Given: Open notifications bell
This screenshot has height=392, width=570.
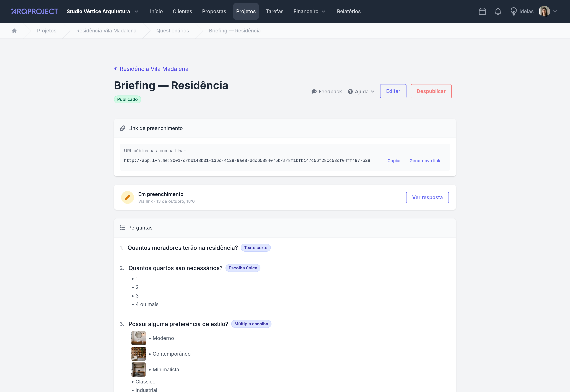Looking at the screenshot, I should pos(498,11).
